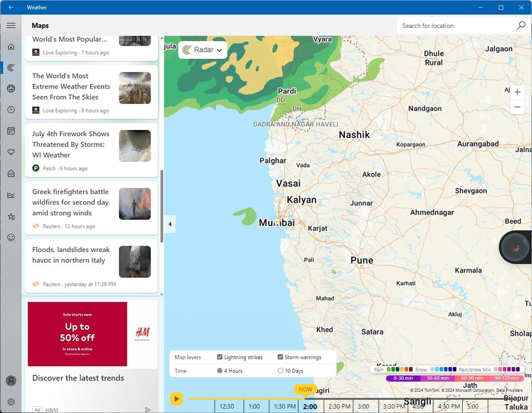Play the radar timeline animation
This screenshot has height=413, width=532.
[x=176, y=399]
